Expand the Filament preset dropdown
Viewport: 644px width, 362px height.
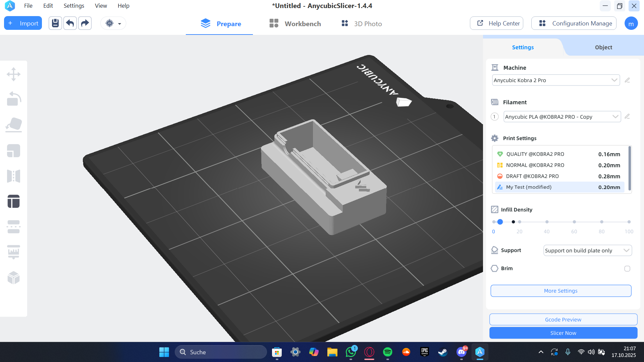pos(562,117)
